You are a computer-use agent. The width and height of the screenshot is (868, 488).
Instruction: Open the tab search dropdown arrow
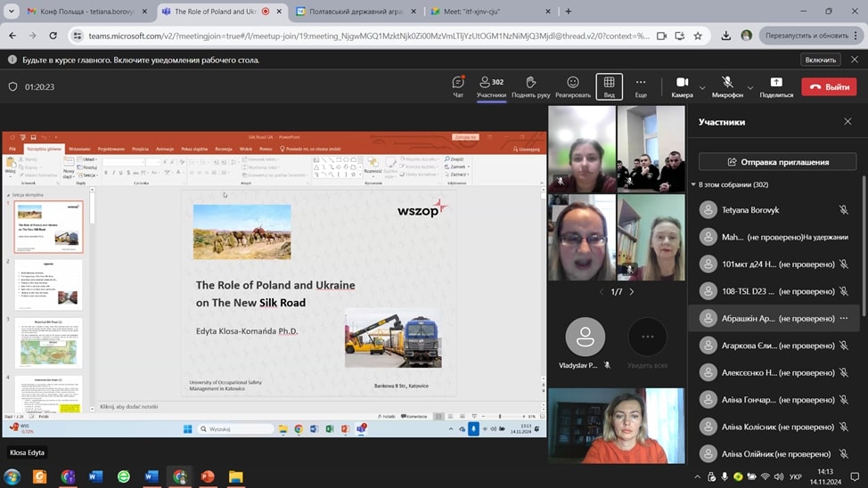pos(11,11)
